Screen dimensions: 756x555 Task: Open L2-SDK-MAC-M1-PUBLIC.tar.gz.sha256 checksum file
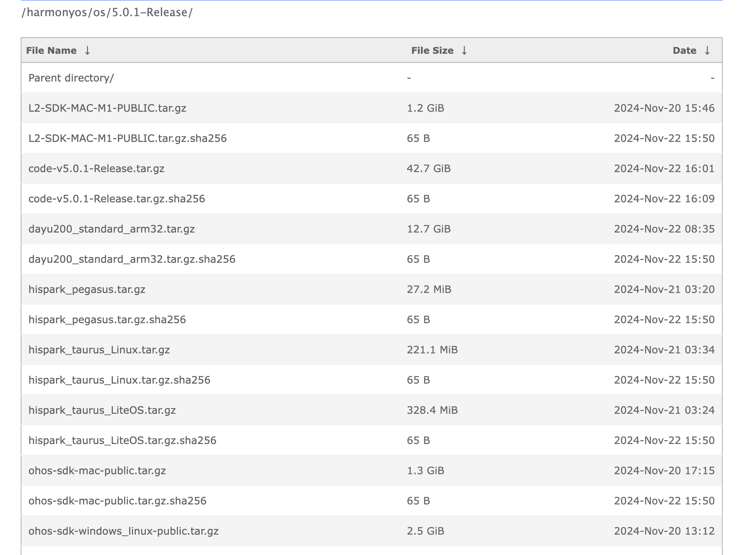point(128,138)
